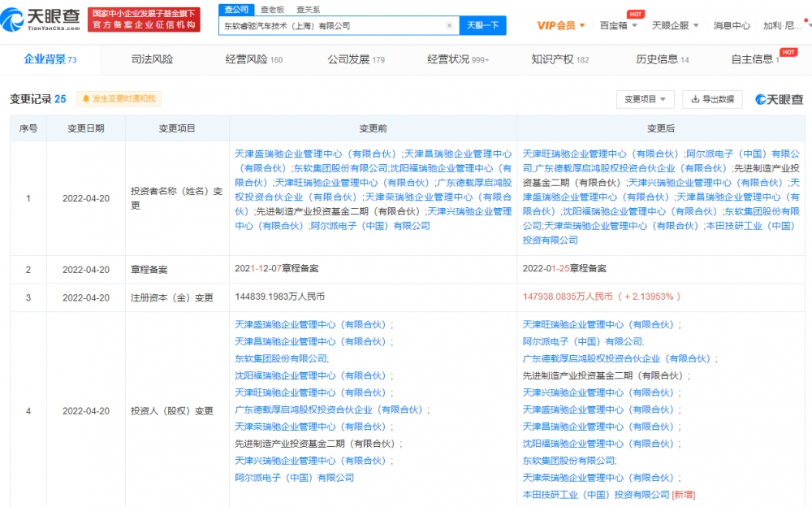Click the 序号 column header

click(x=28, y=128)
